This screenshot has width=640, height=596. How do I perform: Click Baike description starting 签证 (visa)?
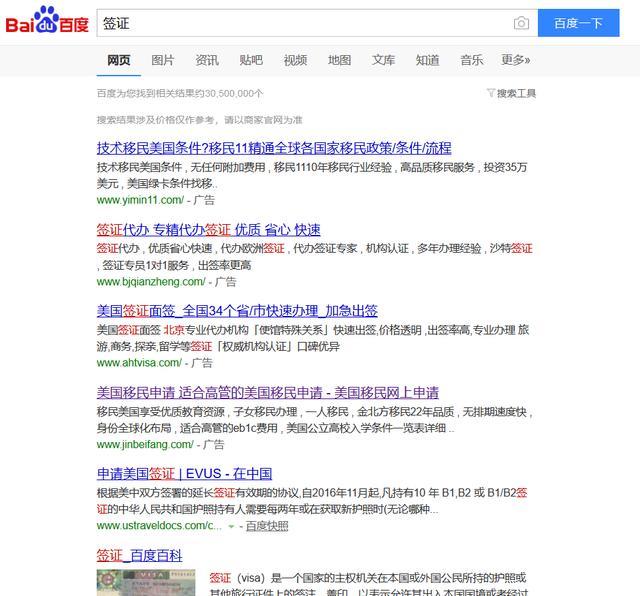tap(368, 585)
